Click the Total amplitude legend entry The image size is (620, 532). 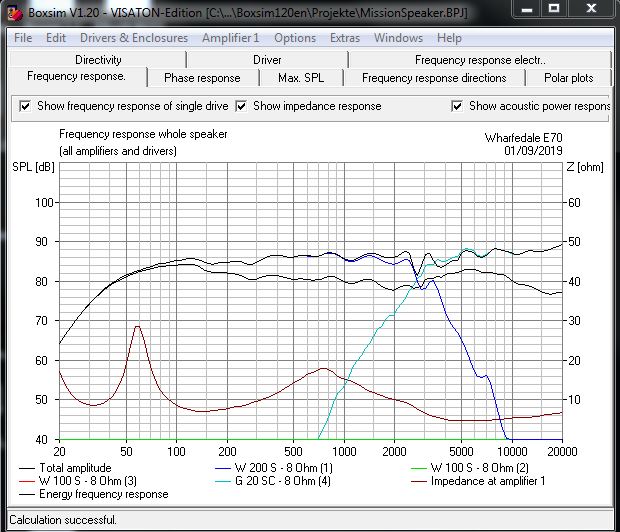(x=65, y=468)
